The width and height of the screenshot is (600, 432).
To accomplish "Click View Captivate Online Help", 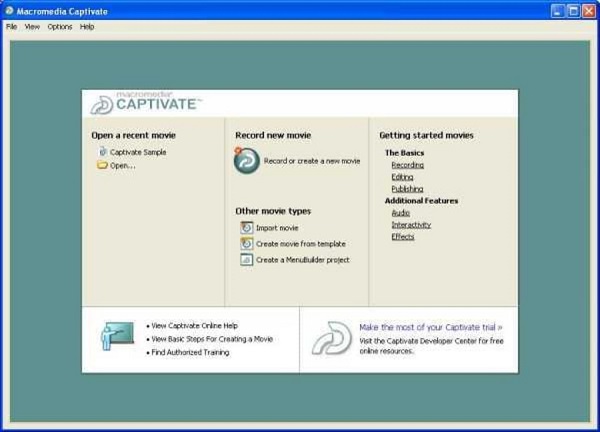I will 194,326.
